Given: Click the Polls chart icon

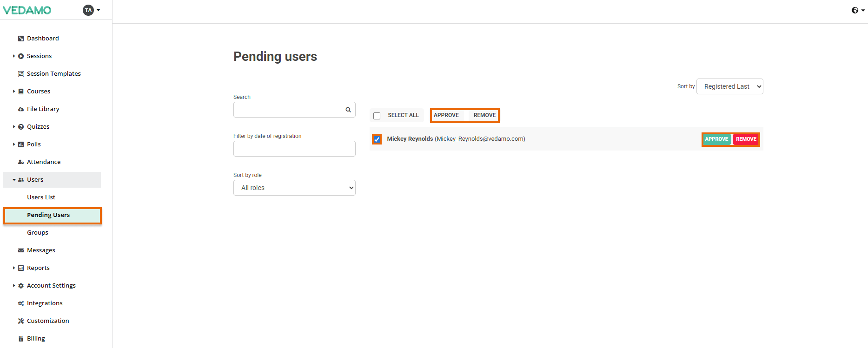Looking at the screenshot, I should 21,144.
